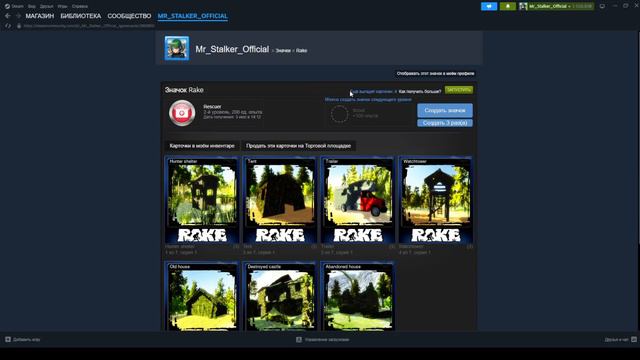Click the blue announcements megaphone button
Viewport: 640px width, 360px height.
point(489,6)
